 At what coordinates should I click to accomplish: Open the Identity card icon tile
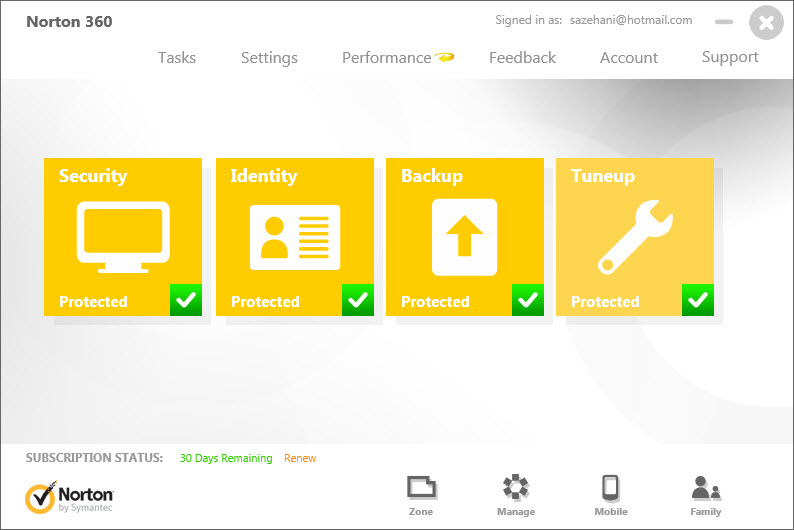point(295,237)
